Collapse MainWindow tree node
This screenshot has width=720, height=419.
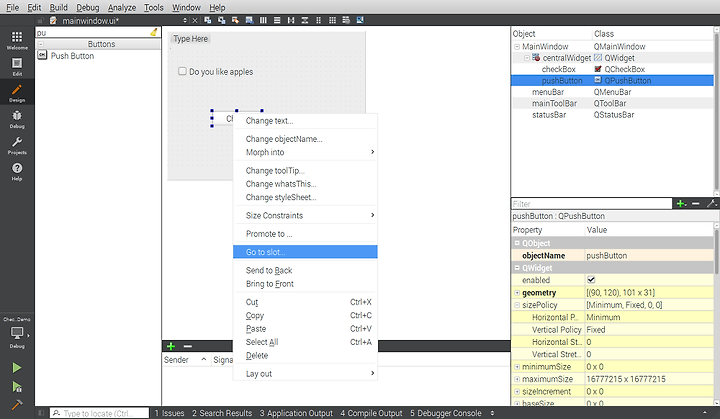tap(517, 46)
